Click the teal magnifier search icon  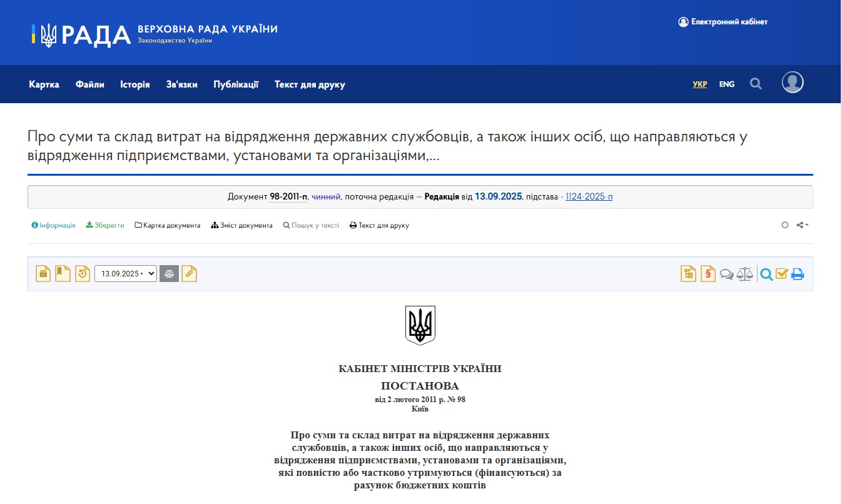(x=766, y=274)
